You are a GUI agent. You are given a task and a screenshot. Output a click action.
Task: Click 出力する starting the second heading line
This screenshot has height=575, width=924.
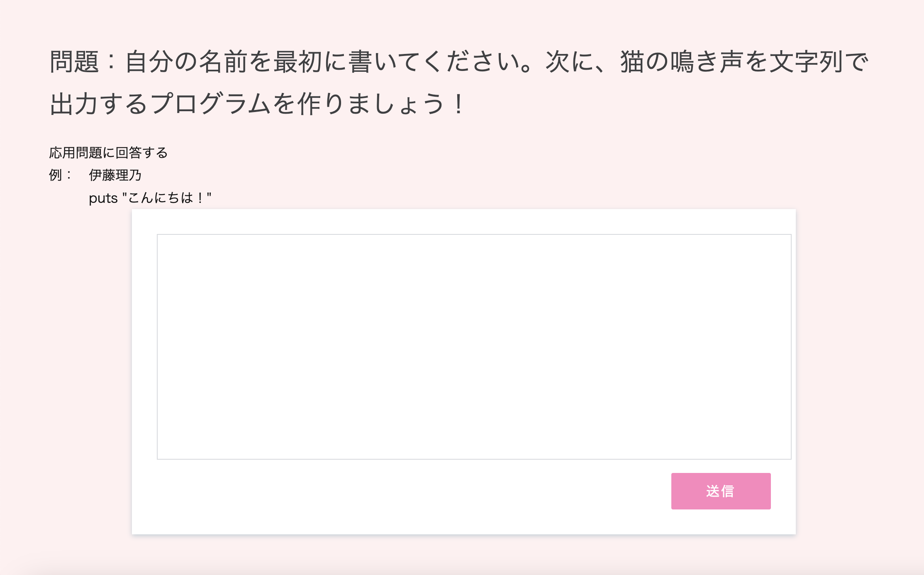coord(99,103)
